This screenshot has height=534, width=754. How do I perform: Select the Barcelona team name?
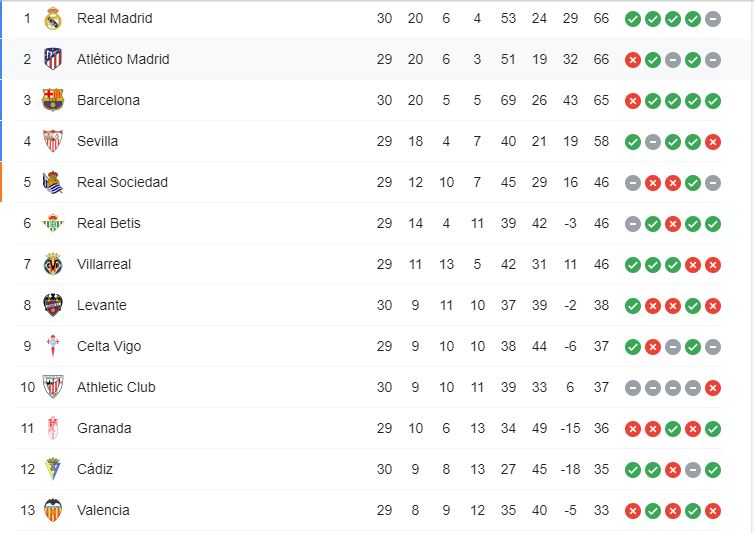108,100
